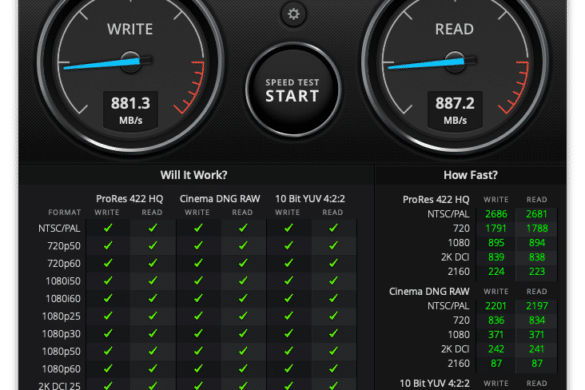Click the ProRes 2K DCI read value 838

536,257
